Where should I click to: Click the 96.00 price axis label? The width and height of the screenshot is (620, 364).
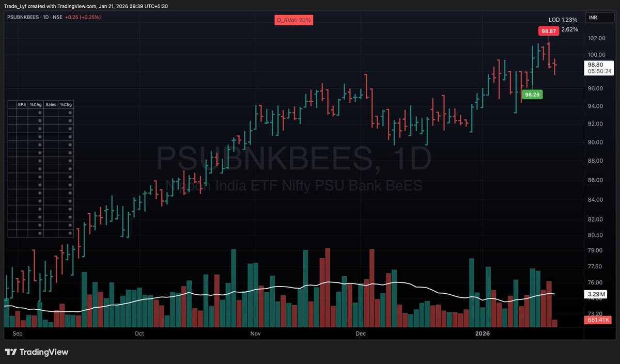[596, 88]
